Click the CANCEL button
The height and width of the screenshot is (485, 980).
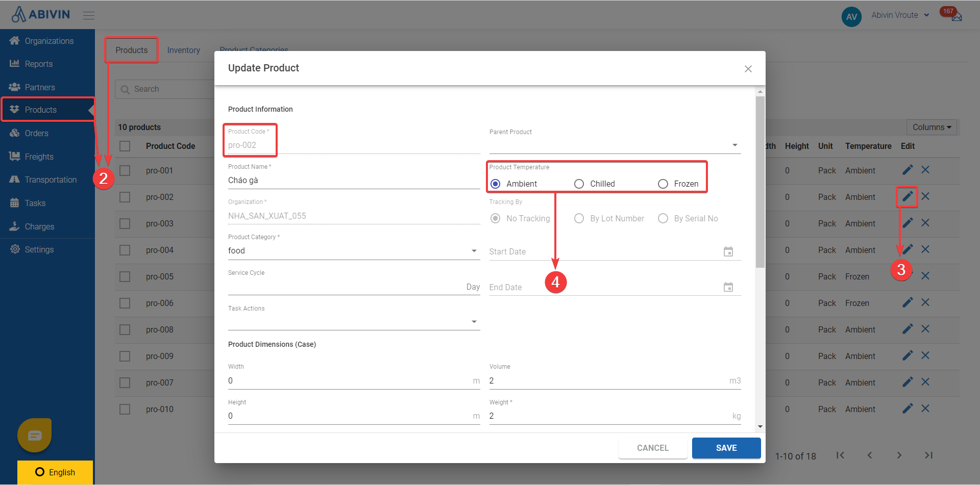click(653, 448)
